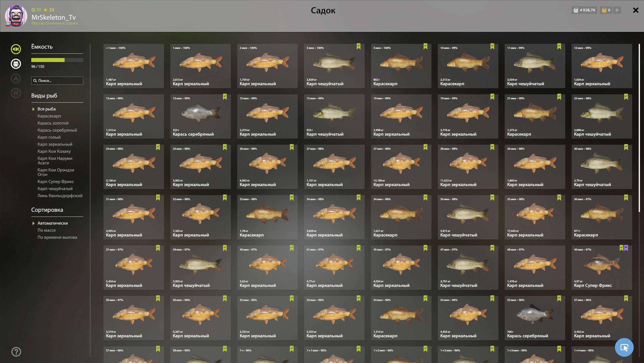Select 4,97 кг Карп Супер Фрикс card
This screenshot has height=363, width=644.
[602, 268]
